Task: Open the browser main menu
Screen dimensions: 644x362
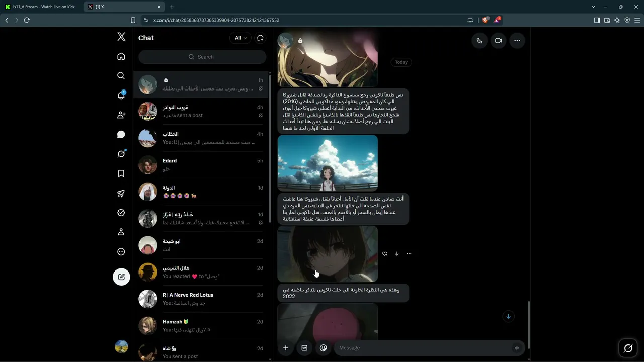Action: [637, 20]
